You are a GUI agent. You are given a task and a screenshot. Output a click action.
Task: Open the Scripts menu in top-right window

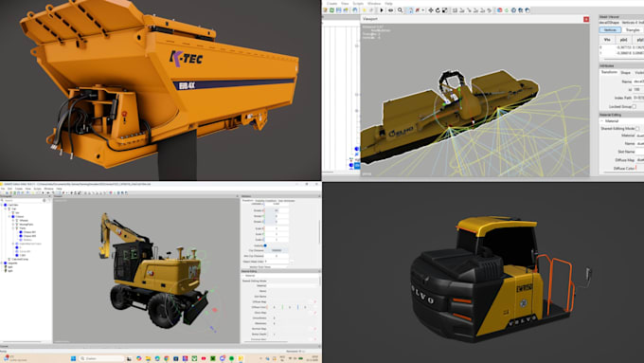[x=358, y=3]
